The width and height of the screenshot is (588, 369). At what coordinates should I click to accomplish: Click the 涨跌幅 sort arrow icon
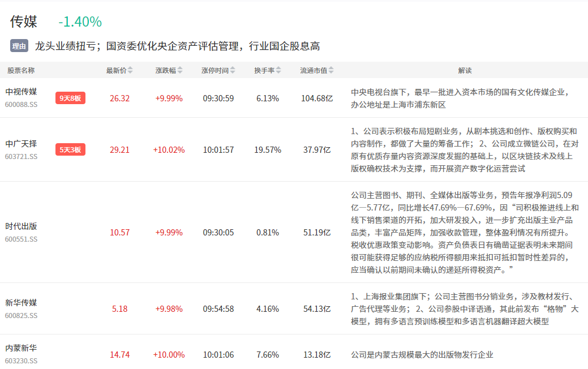[180, 71]
